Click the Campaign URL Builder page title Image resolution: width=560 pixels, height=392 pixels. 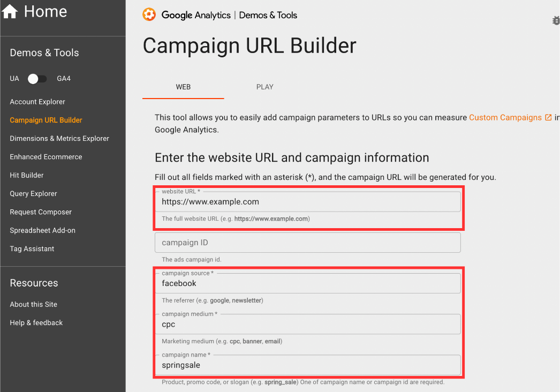(x=249, y=46)
